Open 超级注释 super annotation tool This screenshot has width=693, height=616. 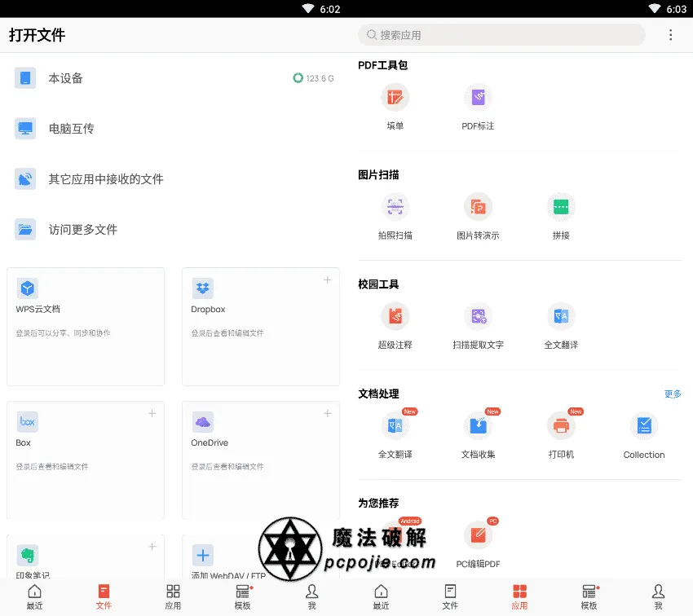pos(395,325)
